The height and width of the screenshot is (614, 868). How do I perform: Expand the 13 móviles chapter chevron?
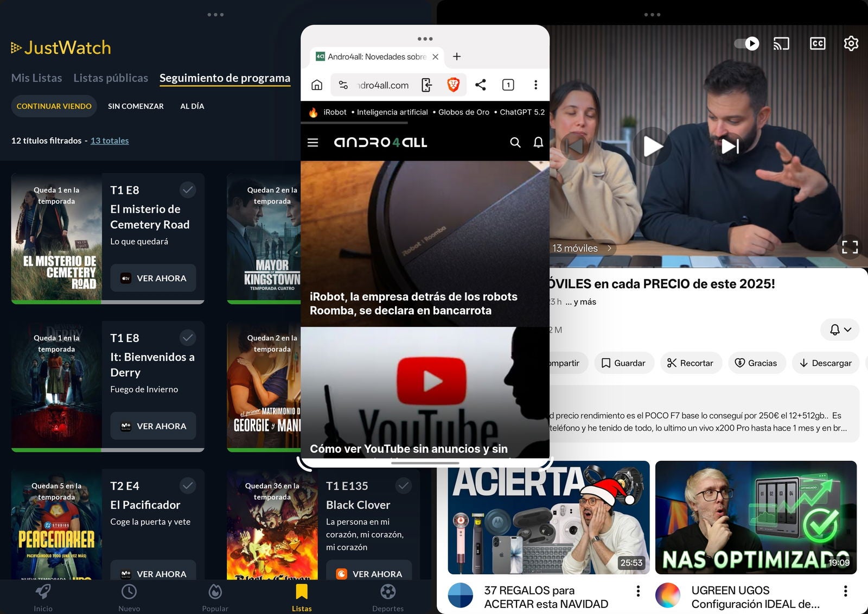pos(609,248)
